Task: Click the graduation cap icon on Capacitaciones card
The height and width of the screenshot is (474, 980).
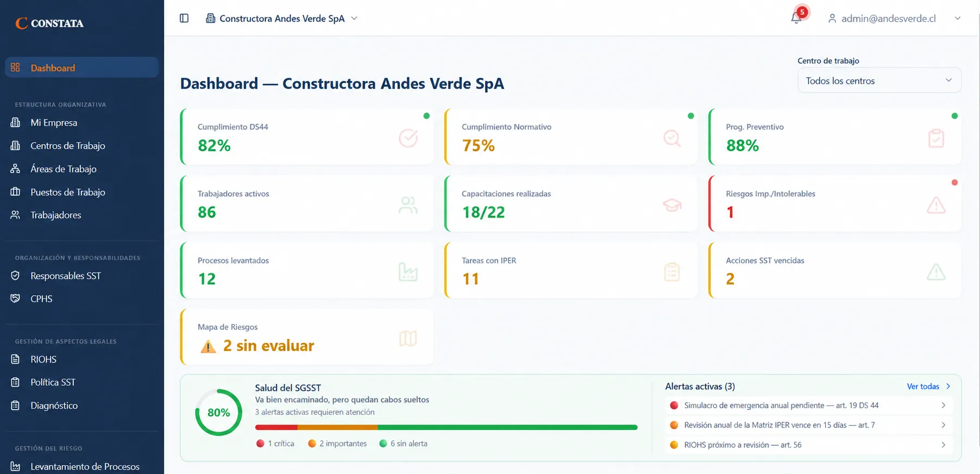Action: pos(672,205)
